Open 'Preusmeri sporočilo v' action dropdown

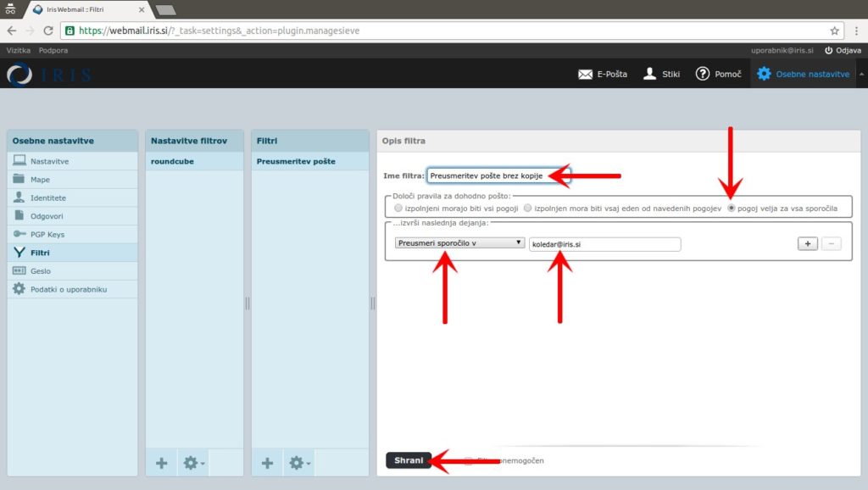[459, 242]
